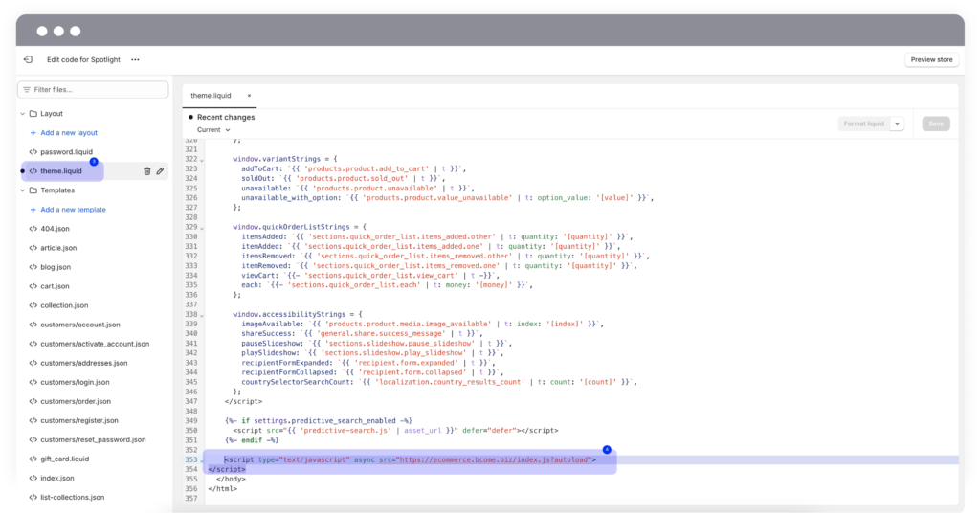This screenshot has width=980, height=515.
Task: Click the Recent changes label
Action: tap(226, 117)
